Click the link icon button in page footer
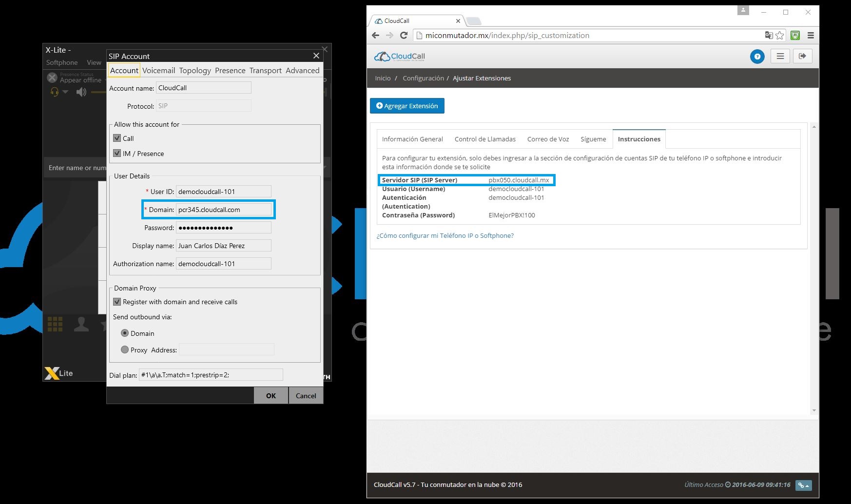Screen dimensions: 851x504 [x=803, y=485]
